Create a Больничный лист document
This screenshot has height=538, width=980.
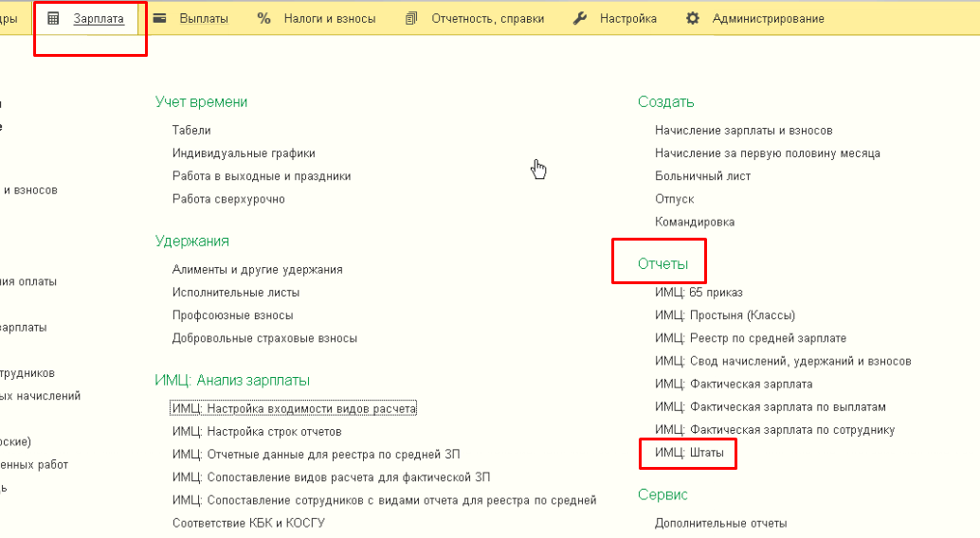click(702, 176)
